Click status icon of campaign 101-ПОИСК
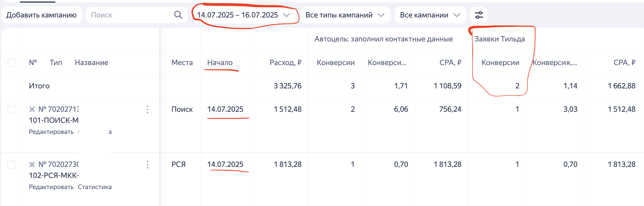The image size is (644, 206). coord(32,109)
